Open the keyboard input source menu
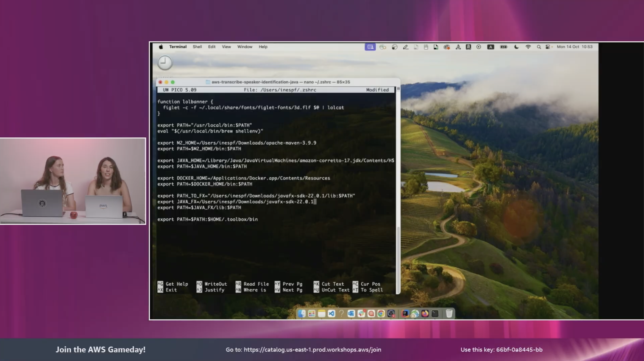The image size is (644, 361). pos(490,47)
